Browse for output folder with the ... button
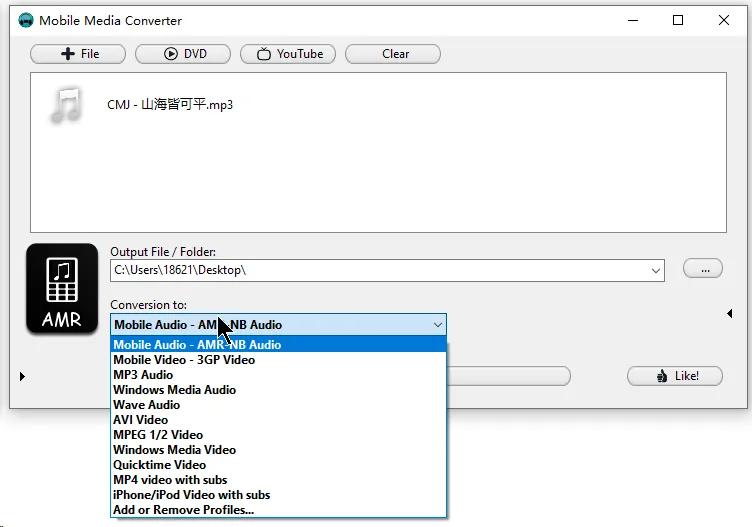752x527 pixels. pos(703,268)
